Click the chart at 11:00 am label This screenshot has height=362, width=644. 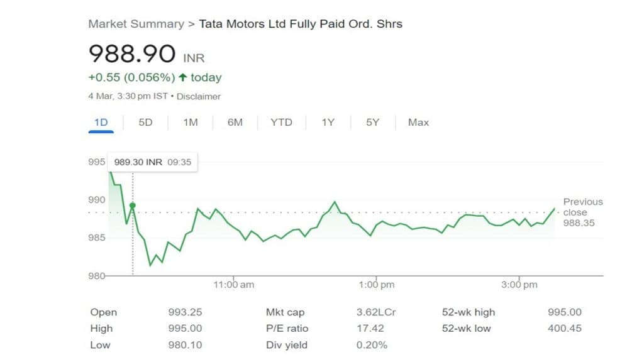[233, 285]
